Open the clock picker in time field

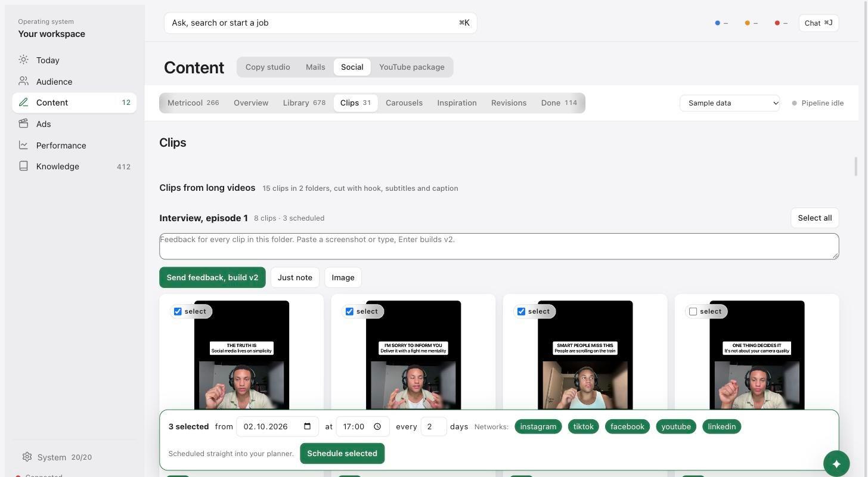point(377,426)
